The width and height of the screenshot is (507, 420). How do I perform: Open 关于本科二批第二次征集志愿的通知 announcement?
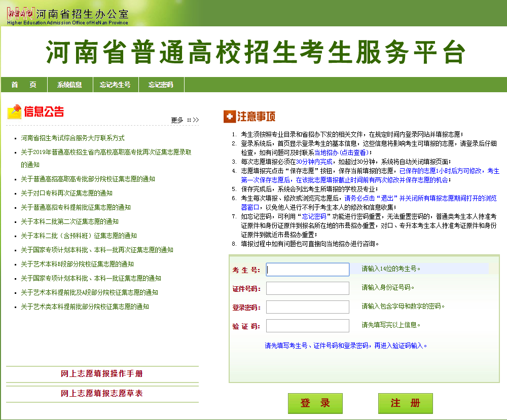tap(69, 221)
